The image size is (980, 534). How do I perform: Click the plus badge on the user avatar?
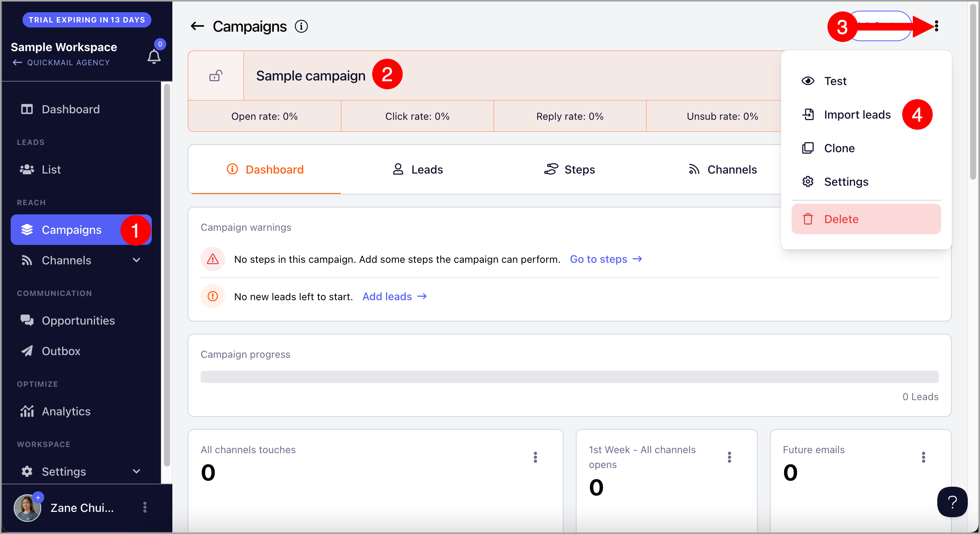[x=38, y=497]
